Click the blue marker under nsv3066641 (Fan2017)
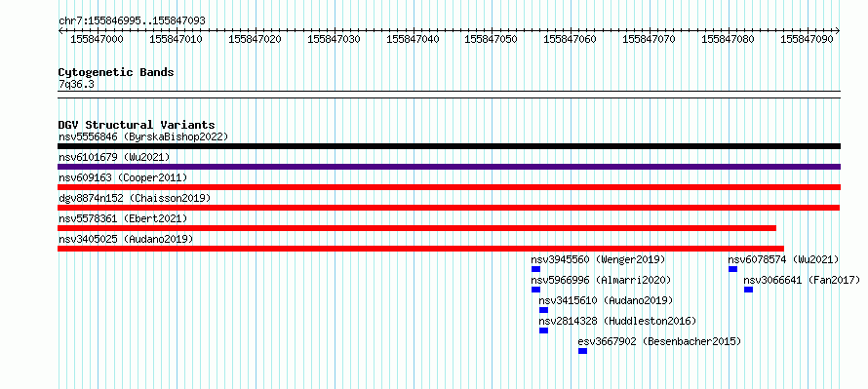Viewport: 868px width, 389px height. [748, 290]
